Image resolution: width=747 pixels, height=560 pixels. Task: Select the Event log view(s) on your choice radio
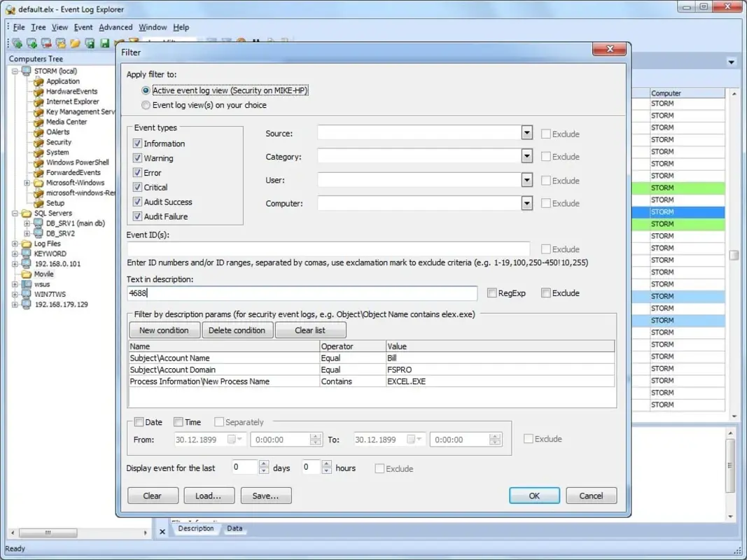pos(146,105)
